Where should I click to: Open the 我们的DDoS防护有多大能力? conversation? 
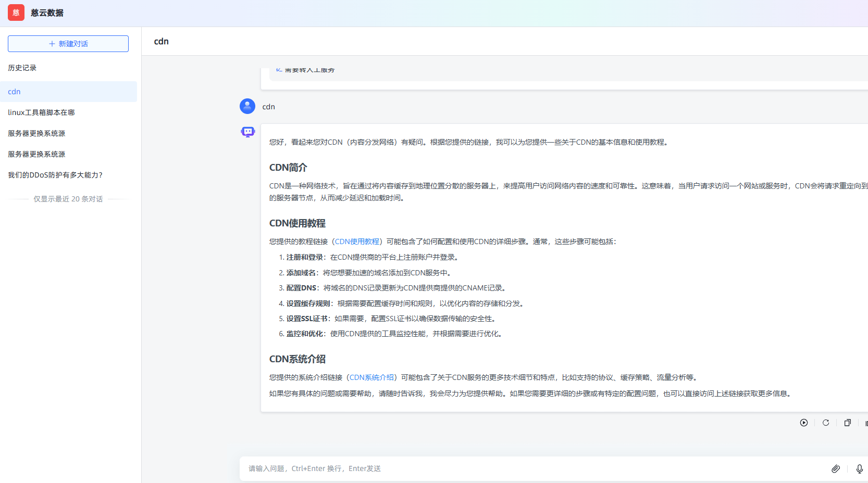point(68,175)
